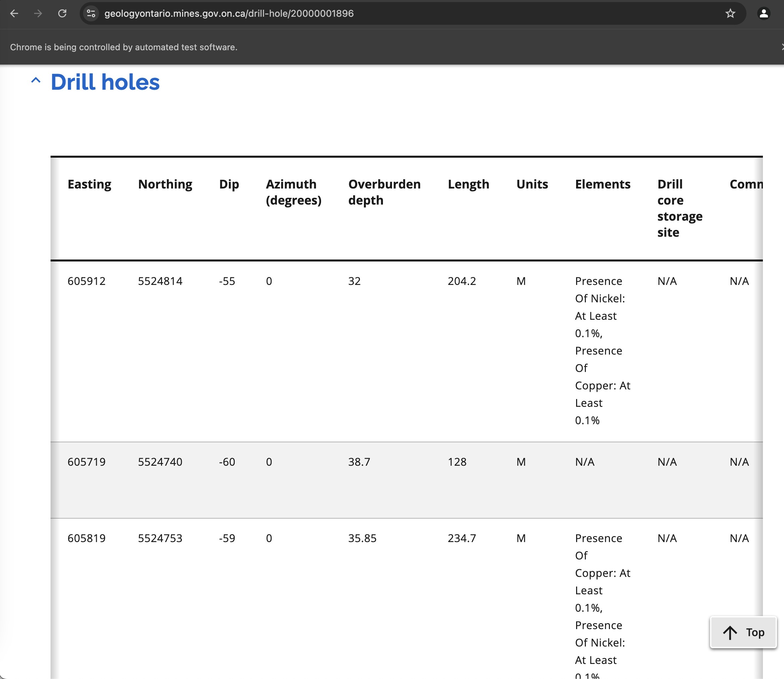This screenshot has width=784, height=679.
Task: Click the Top button label
Action: click(755, 632)
